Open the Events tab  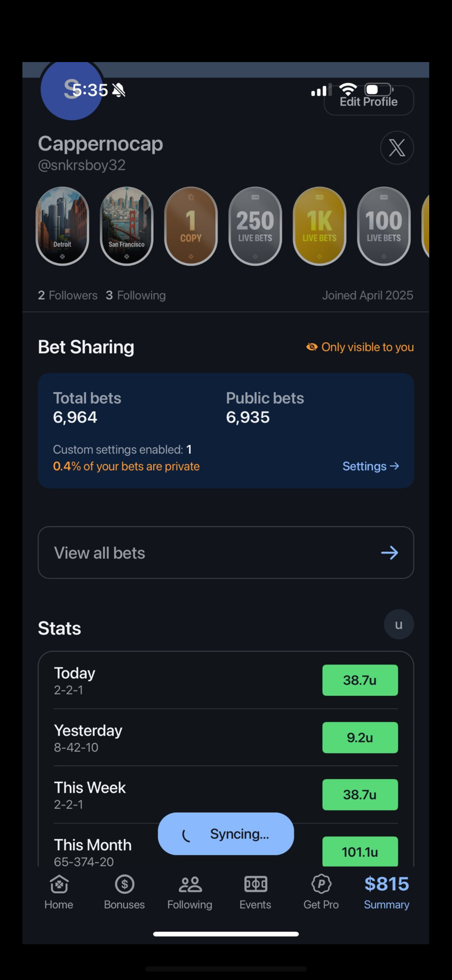pyautogui.click(x=255, y=892)
